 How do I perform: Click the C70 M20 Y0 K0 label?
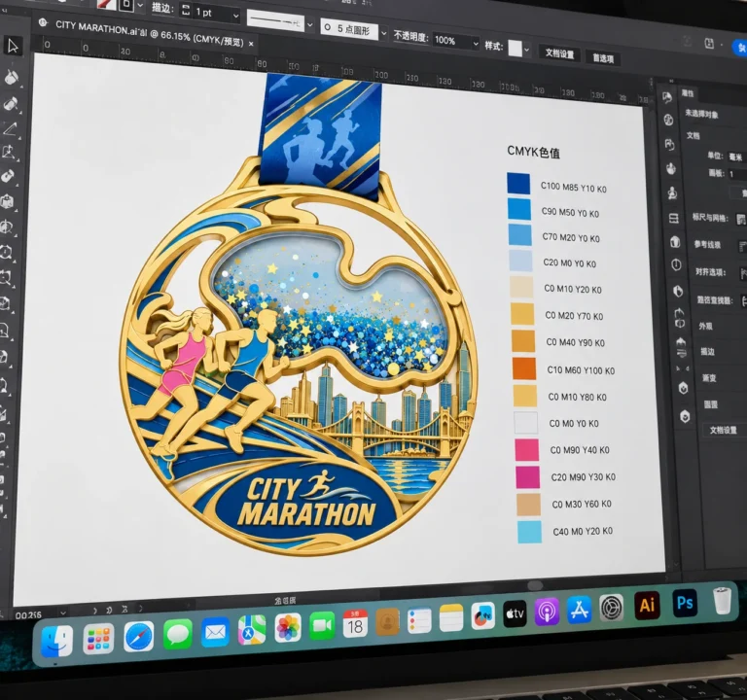click(571, 237)
